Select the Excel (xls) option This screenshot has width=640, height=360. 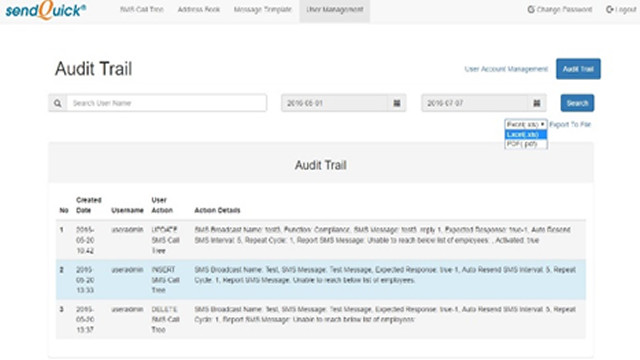coord(526,134)
